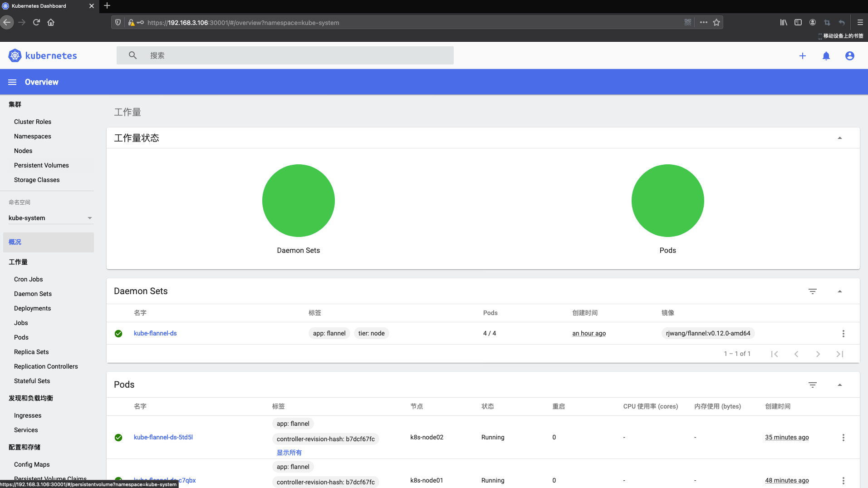Open the kube-flannel-ds daemon set link
This screenshot has width=868, height=488.
[155, 333]
